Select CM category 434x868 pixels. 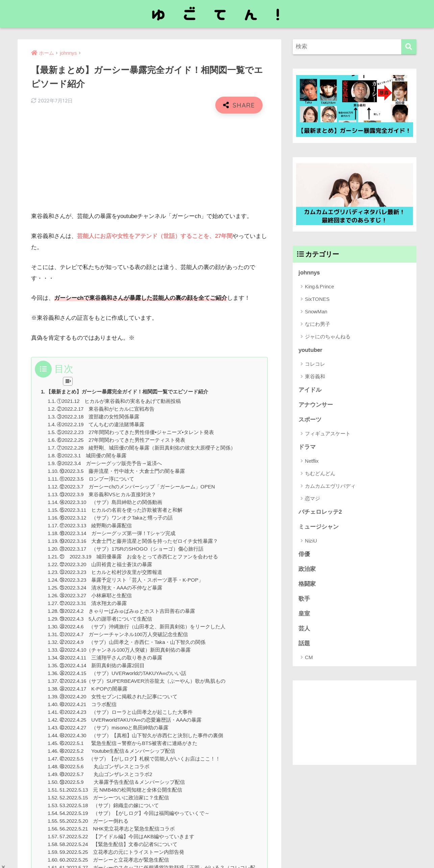pos(309,657)
